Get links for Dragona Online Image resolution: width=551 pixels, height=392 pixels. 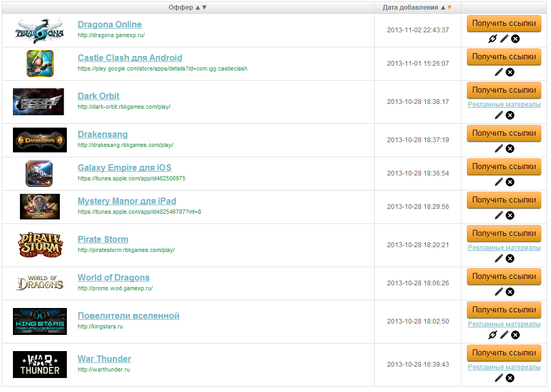[504, 24]
